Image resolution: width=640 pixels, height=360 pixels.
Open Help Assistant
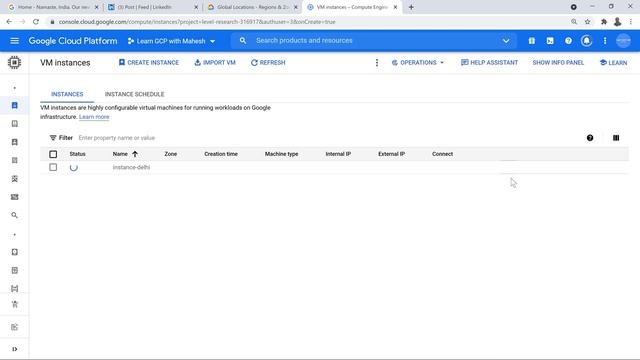pyautogui.click(x=489, y=62)
